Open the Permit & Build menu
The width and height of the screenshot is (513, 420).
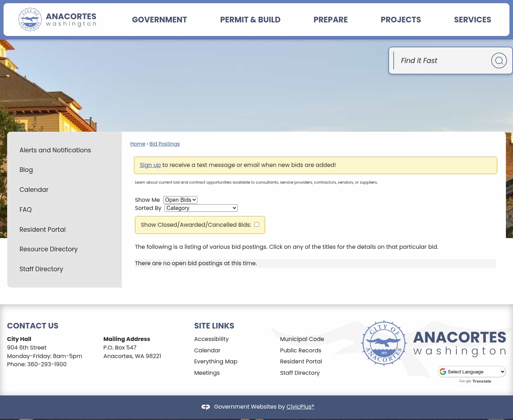[x=250, y=20]
